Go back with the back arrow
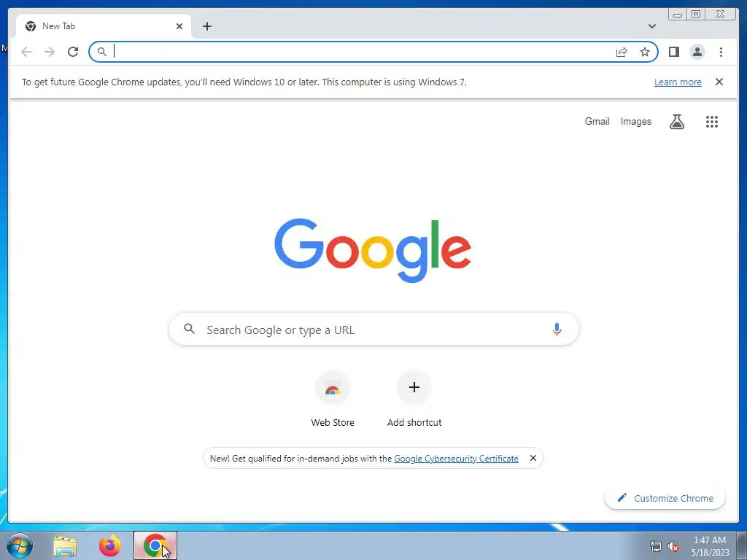 [26, 52]
